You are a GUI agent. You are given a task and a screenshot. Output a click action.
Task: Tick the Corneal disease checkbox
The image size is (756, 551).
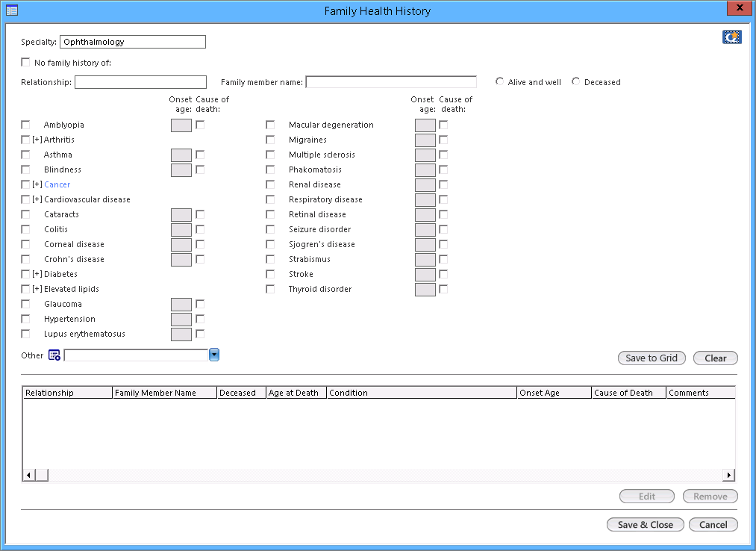25,244
